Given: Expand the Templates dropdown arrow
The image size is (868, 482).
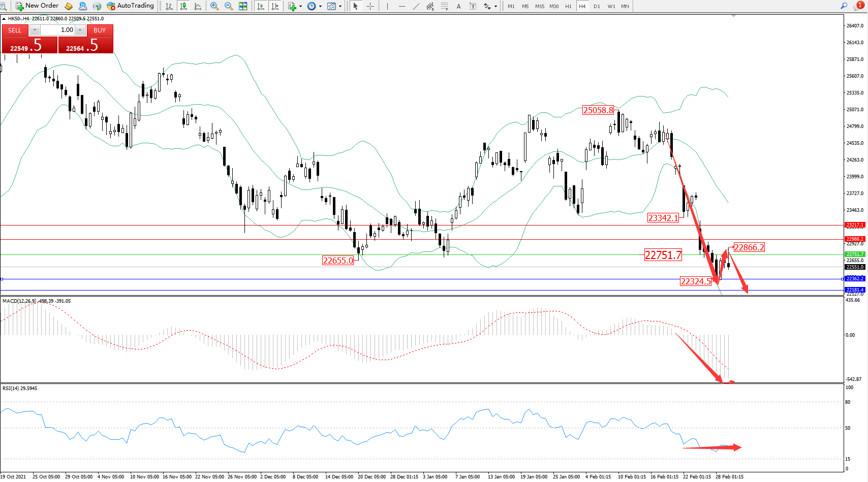Looking at the screenshot, I should coord(340,7).
